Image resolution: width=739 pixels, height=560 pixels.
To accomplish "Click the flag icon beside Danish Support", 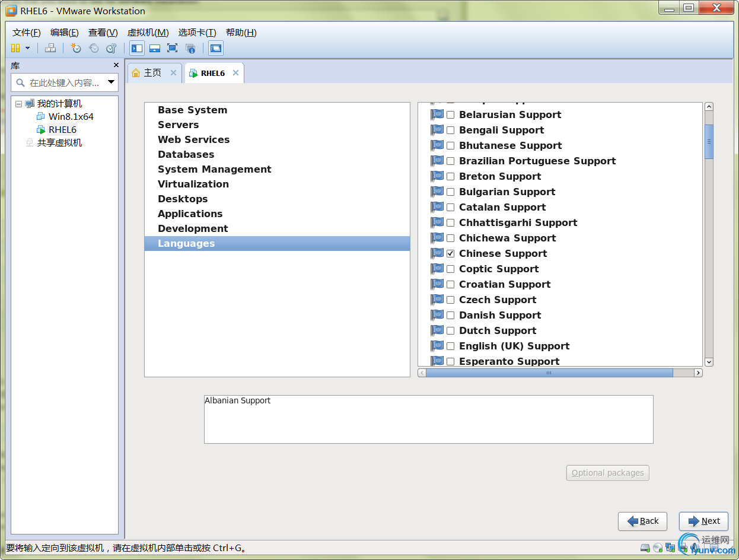I will [x=437, y=314].
